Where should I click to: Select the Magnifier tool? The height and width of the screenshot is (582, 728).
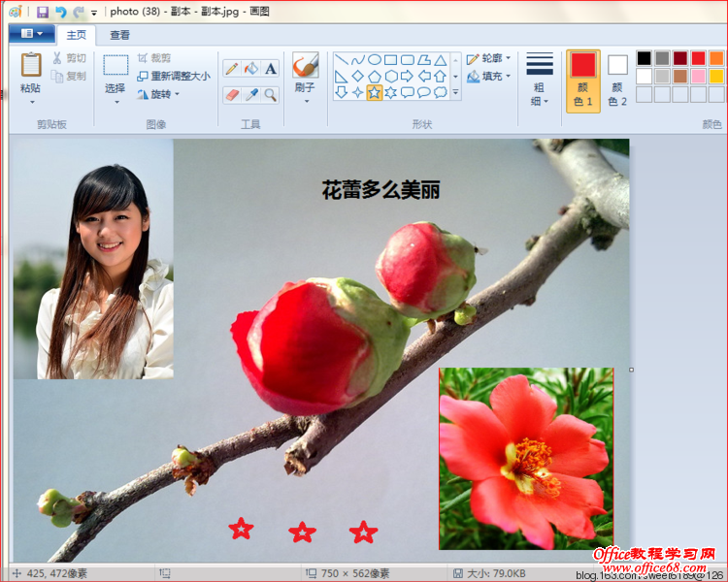click(270, 94)
